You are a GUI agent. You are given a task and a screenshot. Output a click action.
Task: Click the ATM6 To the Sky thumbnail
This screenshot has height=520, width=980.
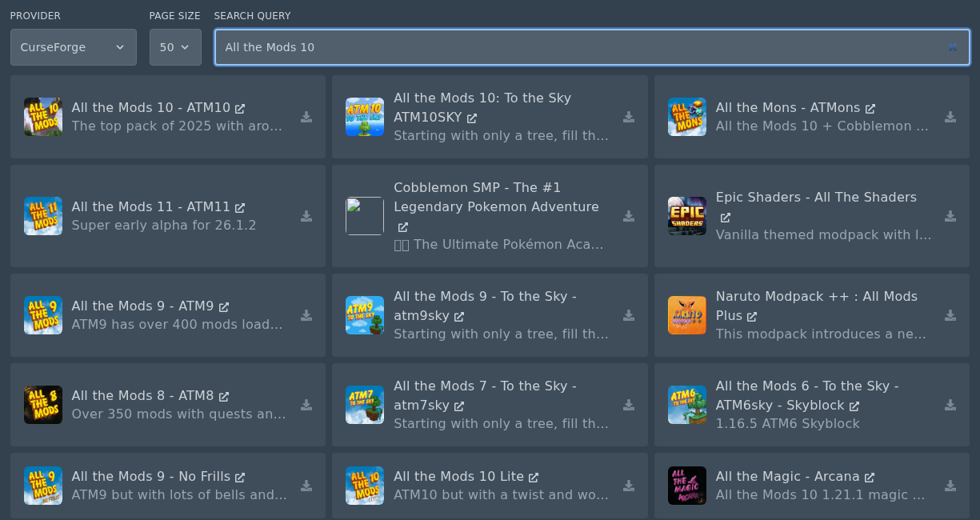click(x=687, y=405)
